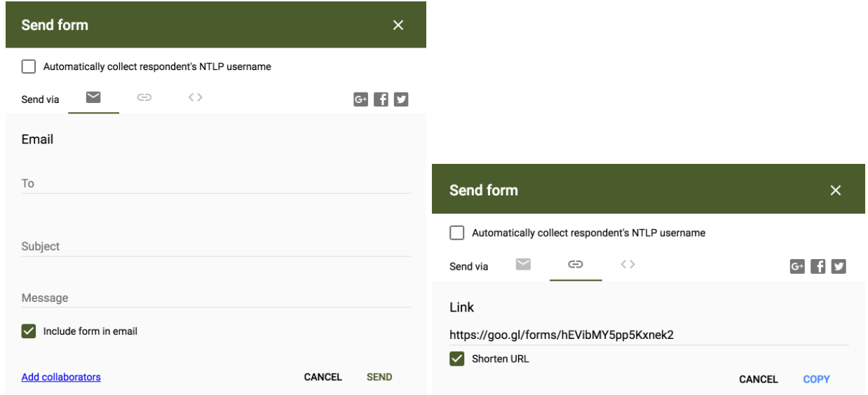Switch to link tab in Email dialog
868x395 pixels.
144,98
